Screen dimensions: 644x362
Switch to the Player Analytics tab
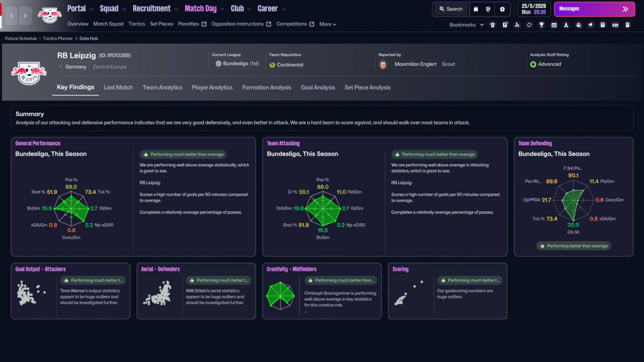(212, 87)
